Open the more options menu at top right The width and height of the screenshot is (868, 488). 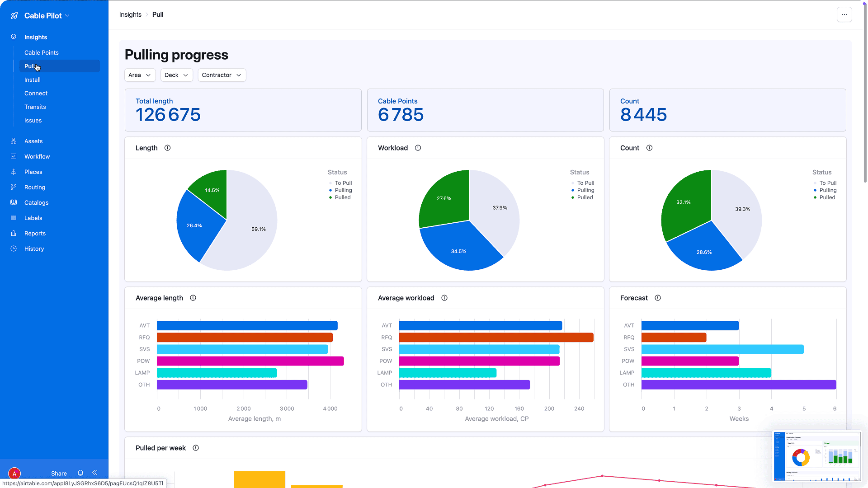point(844,14)
